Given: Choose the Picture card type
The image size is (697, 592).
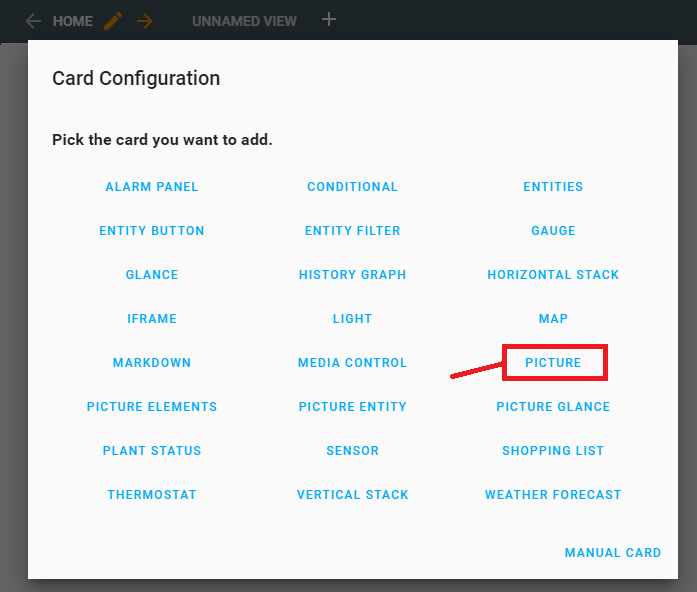Looking at the screenshot, I should pos(553,363).
